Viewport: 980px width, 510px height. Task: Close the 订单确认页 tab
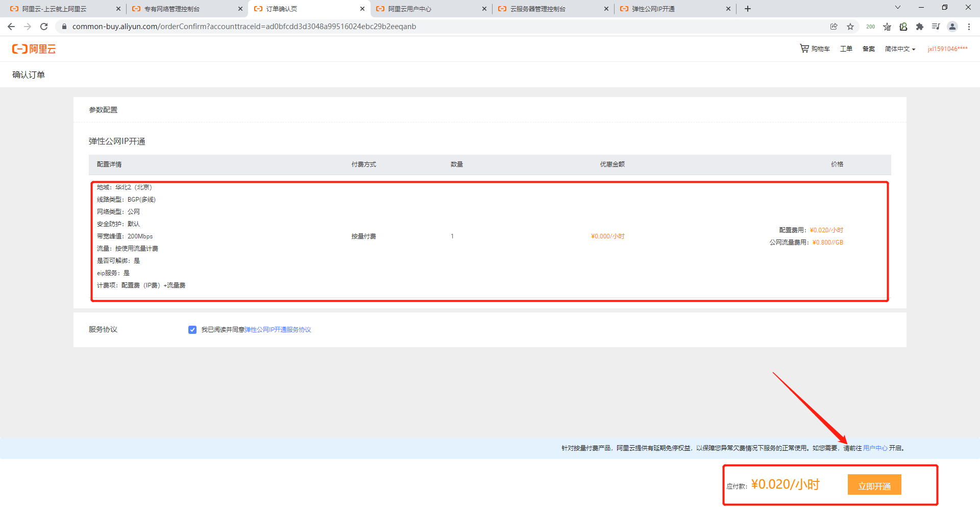point(362,9)
